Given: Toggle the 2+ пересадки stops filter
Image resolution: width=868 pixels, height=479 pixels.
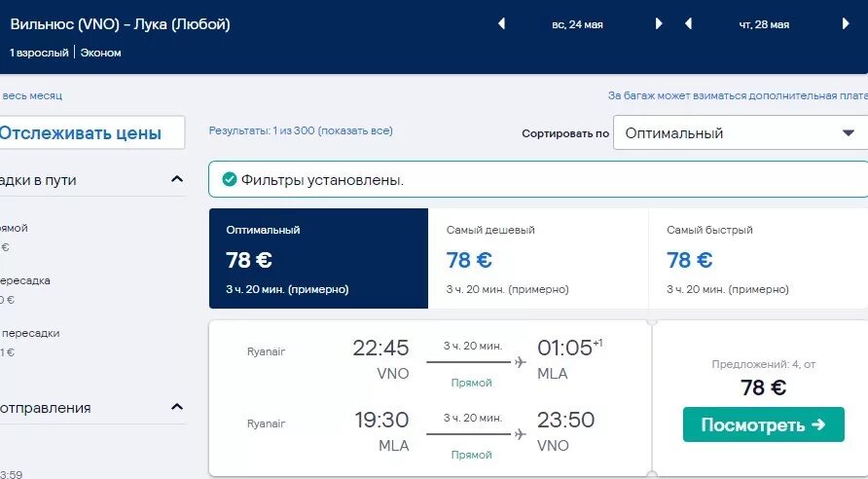Looking at the screenshot, I should (x=29, y=333).
